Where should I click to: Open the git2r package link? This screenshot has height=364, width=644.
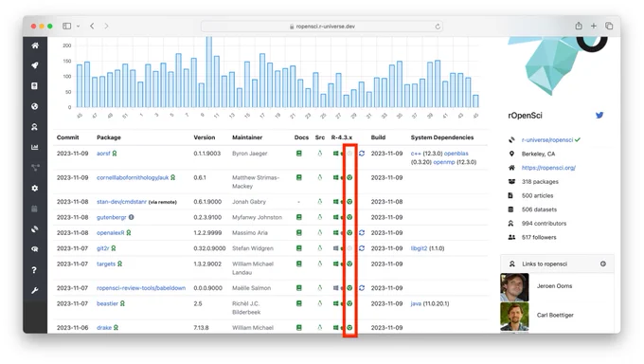(x=102, y=248)
